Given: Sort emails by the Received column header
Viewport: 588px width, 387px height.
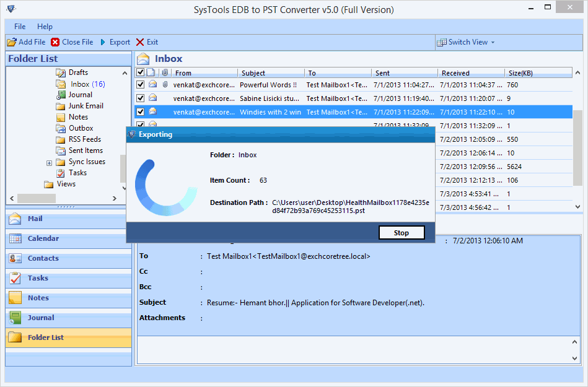Looking at the screenshot, I should point(472,72).
